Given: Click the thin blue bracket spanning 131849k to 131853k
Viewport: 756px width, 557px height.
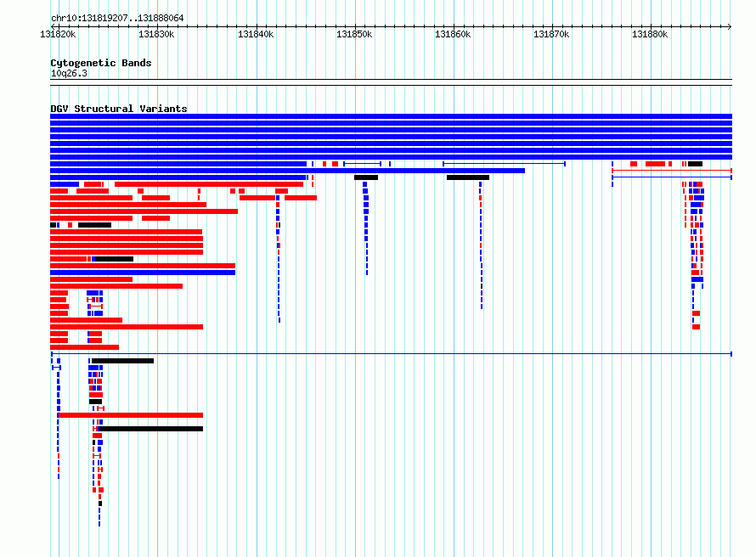Looking at the screenshot, I should (362, 164).
